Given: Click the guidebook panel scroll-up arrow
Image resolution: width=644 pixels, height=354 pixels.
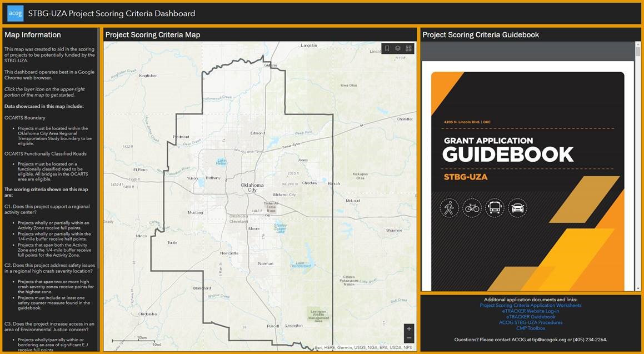Looking at the screenshot, I should pyautogui.click(x=638, y=45).
